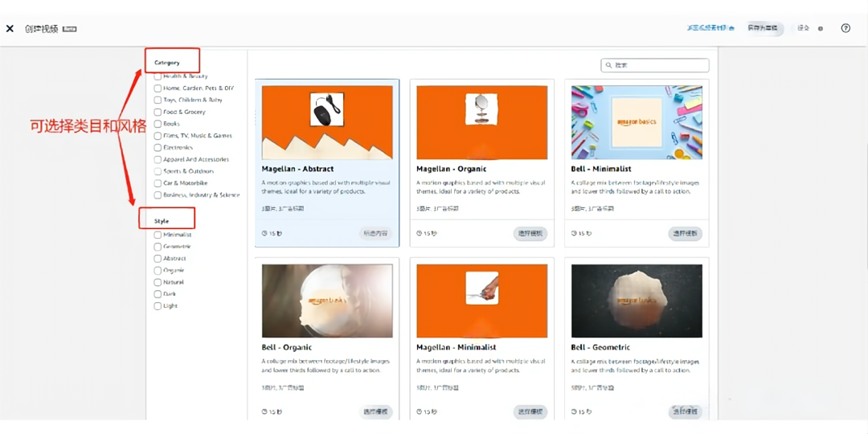Select the Books category checkbox
Viewport: 868px width, 434px height.
[x=158, y=124]
